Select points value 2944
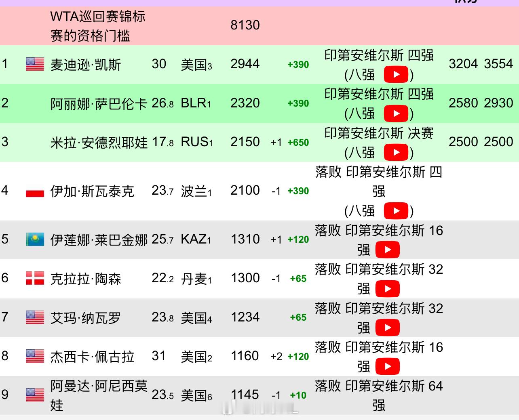Screen dimensions: 519x420 point(245,64)
